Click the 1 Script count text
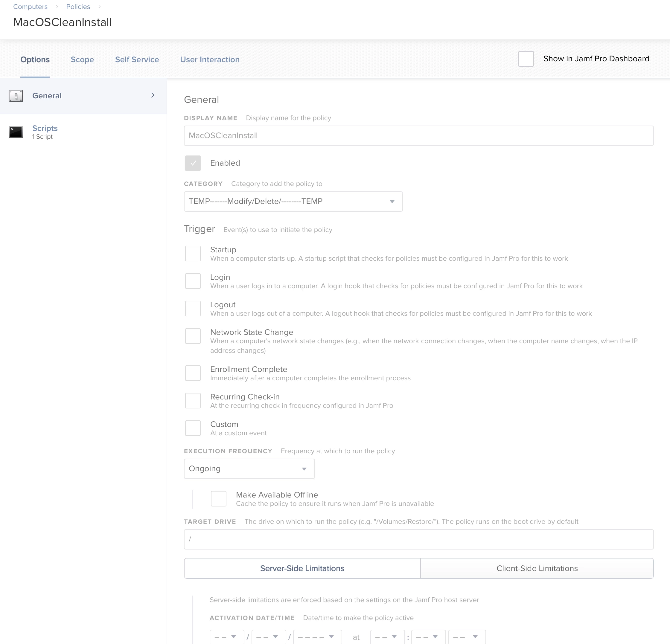This screenshot has width=670, height=644. tap(42, 137)
